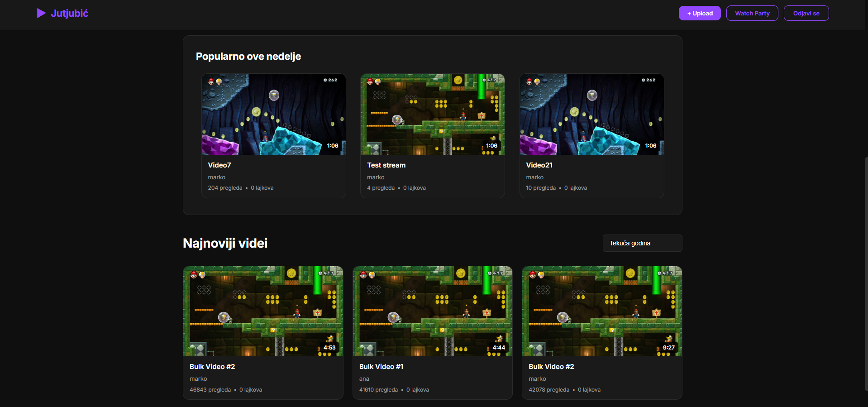Select author marko under Test stream
The height and width of the screenshot is (407, 868).
click(x=376, y=177)
